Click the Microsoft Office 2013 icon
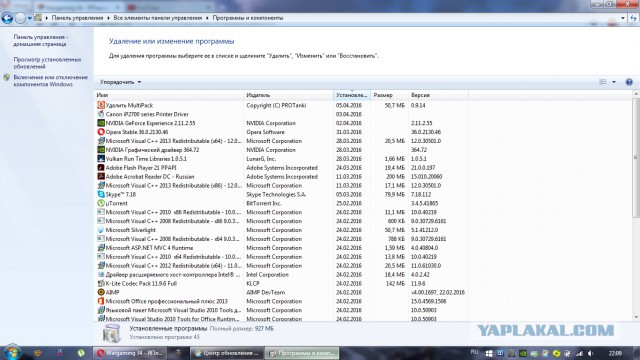This screenshot has width=640, height=360. pyautogui.click(x=101, y=301)
